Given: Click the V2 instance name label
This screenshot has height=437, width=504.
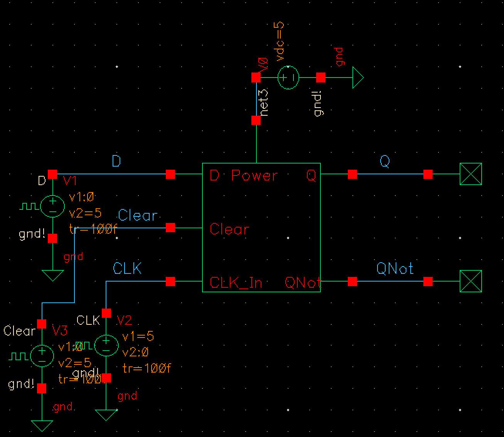Looking at the screenshot, I should click(x=124, y=320).
